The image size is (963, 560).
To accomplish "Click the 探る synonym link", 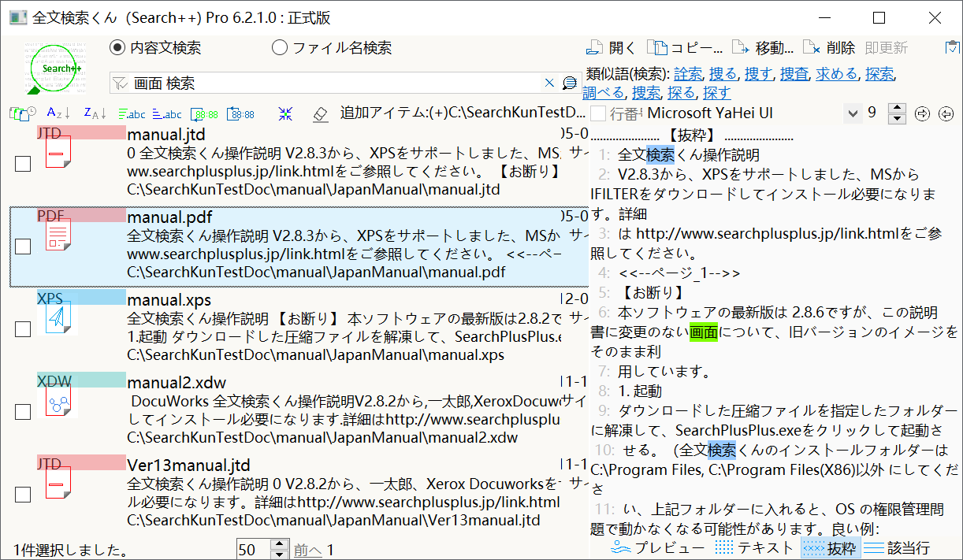I will point(682,93).
